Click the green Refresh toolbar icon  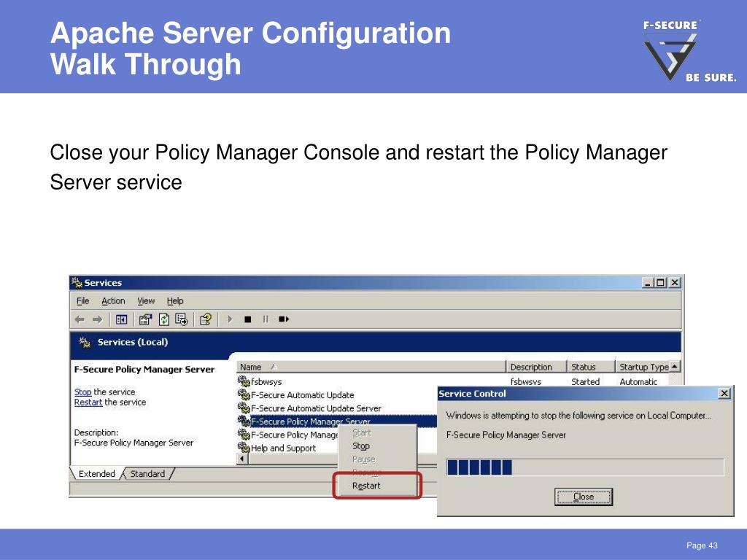(164, 319)
